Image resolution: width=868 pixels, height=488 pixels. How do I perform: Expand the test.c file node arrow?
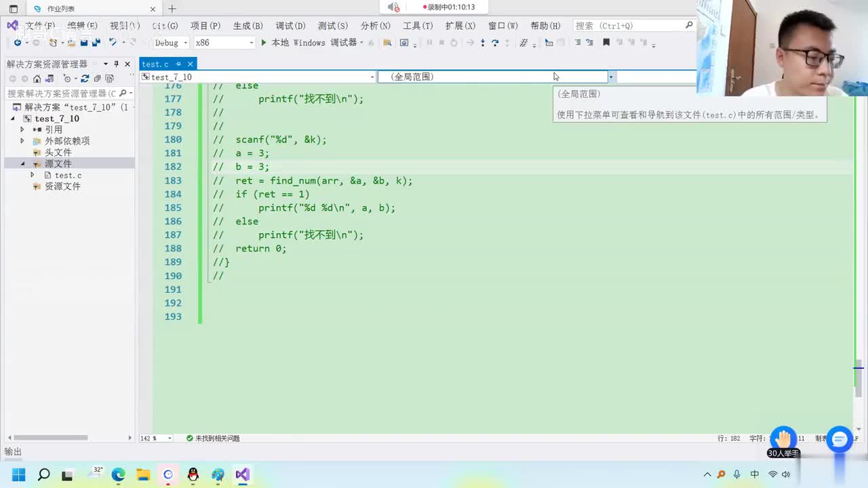tap(32, 175)
